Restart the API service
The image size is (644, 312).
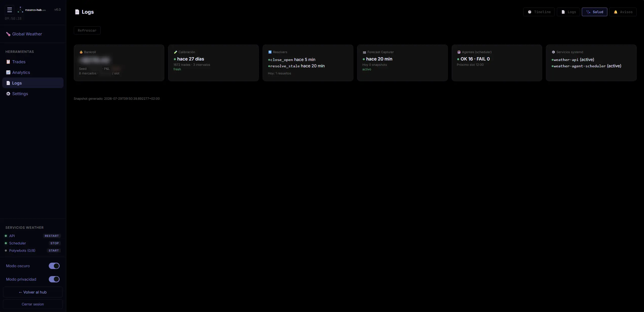click(52, 236)
